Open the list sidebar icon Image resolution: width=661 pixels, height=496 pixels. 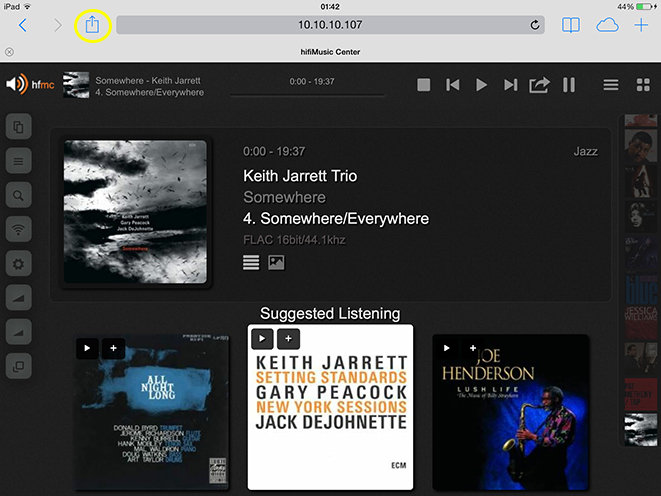point(19,161)
